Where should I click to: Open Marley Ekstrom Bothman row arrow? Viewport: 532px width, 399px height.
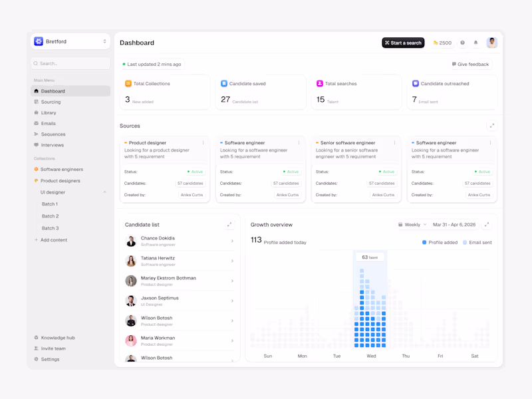point(232,281)
